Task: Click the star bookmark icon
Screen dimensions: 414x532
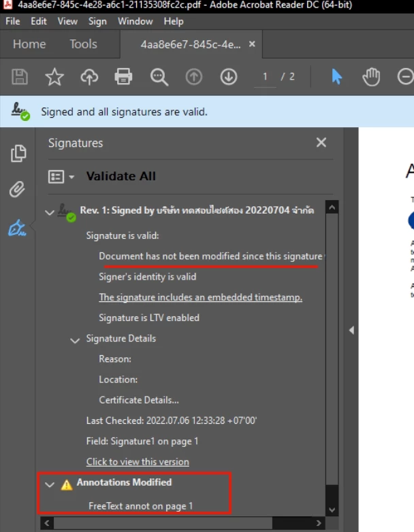Action: 54,77
